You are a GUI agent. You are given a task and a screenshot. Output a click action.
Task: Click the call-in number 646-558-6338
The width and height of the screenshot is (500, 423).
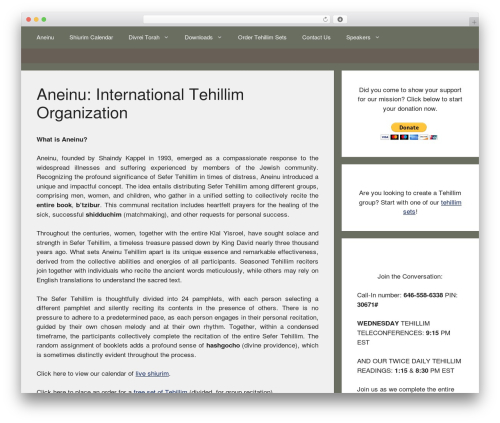423,295
